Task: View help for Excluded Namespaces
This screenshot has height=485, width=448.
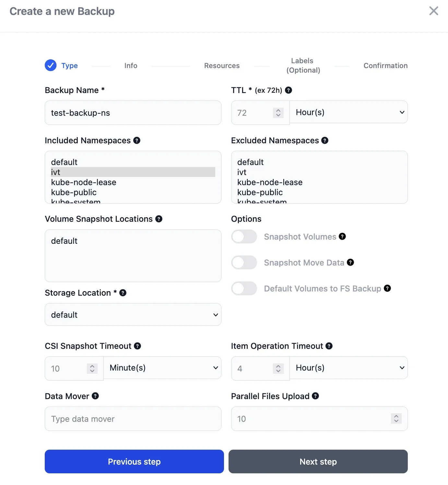Action: (x=325, y=140)
